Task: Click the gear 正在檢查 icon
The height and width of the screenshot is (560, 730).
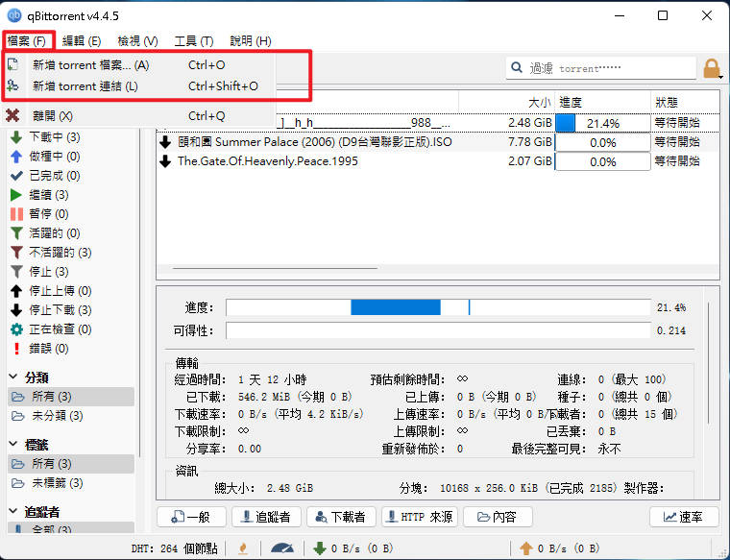Action: coord(16,329)
